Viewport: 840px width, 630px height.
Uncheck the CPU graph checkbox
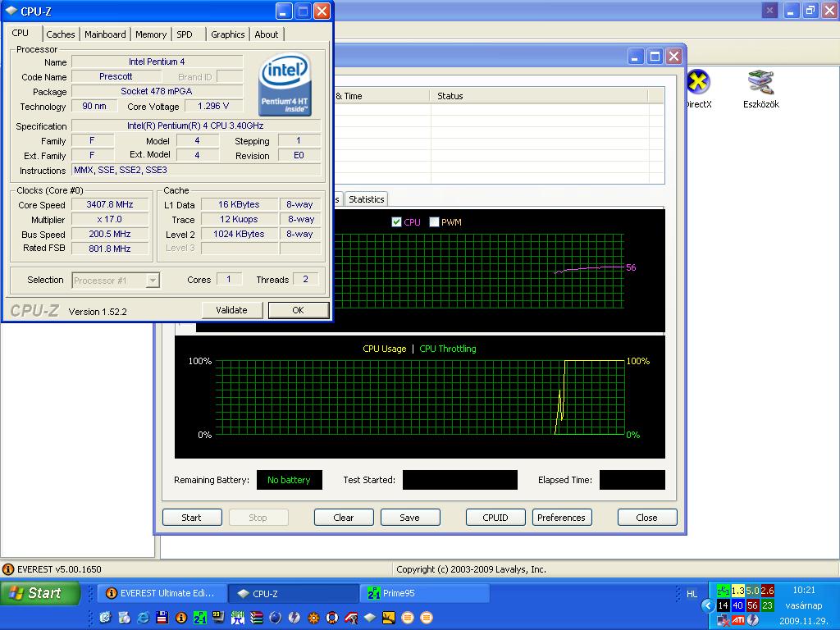point(396,221)
